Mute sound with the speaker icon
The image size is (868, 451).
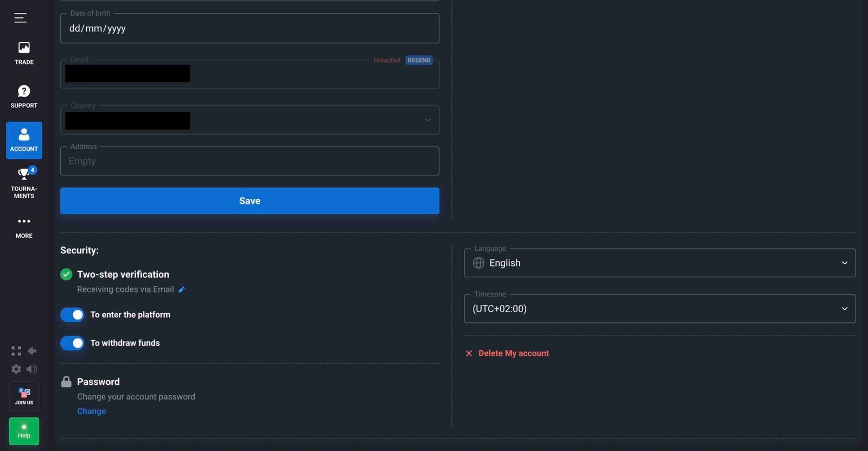32,369
